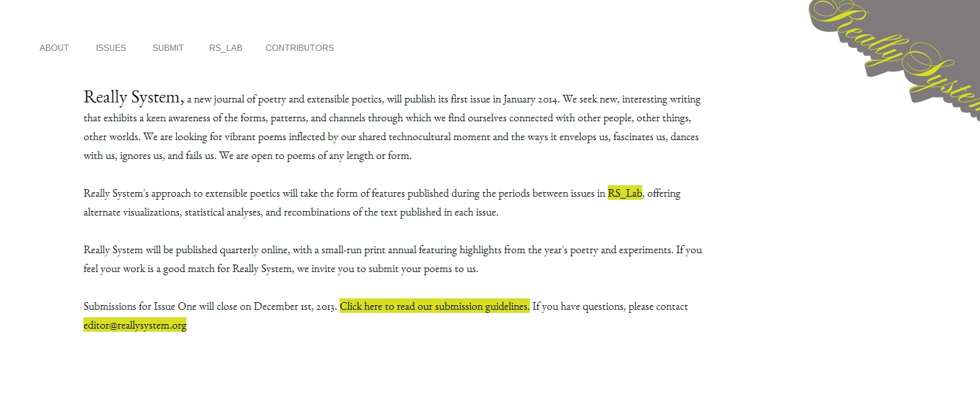Follow the highlighted RS_Lab inline link
The image size is (980, 414).
[x=625, y=193]
